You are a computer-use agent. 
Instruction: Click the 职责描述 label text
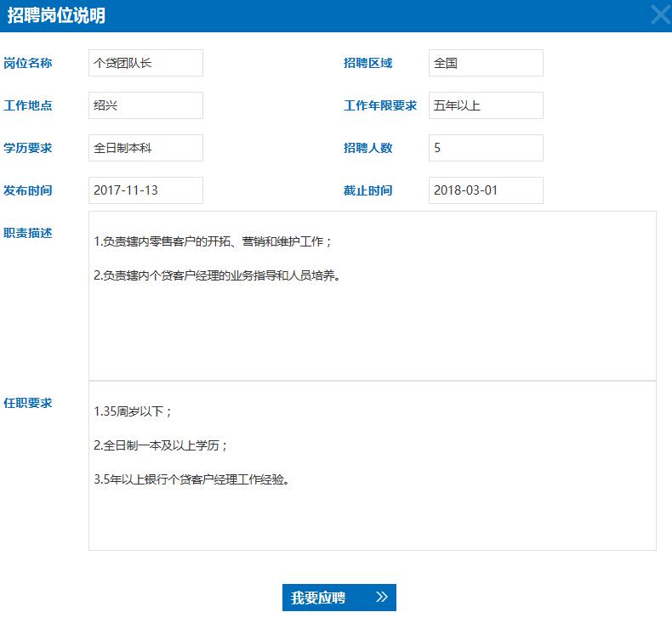[x=28, y=233]
